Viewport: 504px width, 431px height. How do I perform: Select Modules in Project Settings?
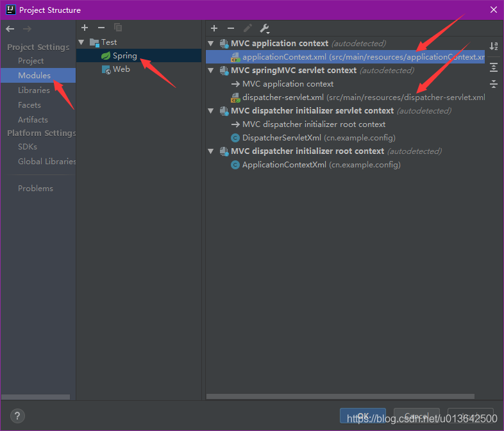tap(38, 76)
